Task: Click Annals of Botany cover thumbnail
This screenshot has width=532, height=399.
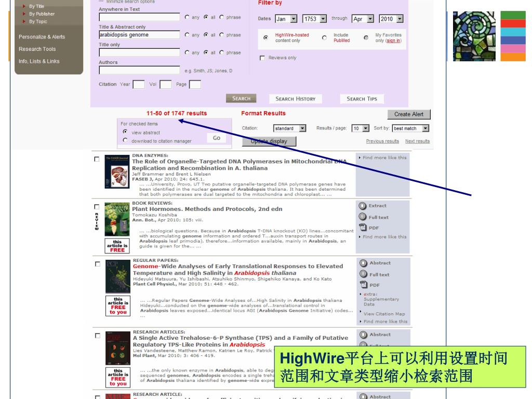Action: tap(117, 219)
